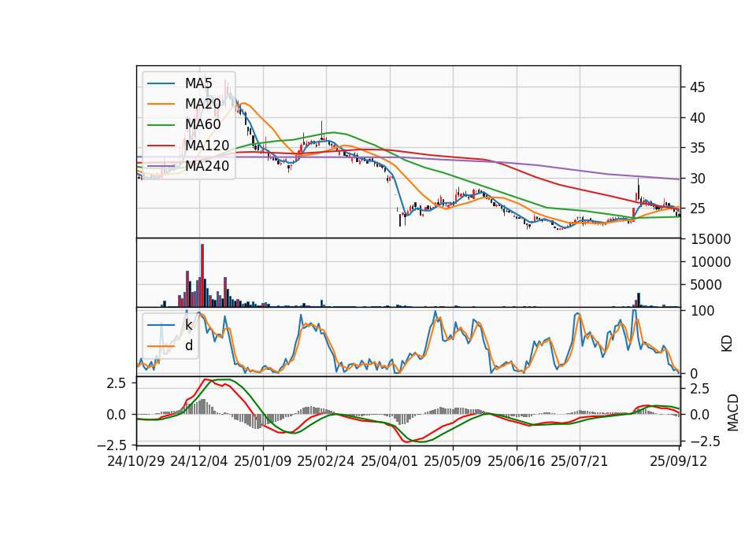Click the price axis value 45

point(697,87)
